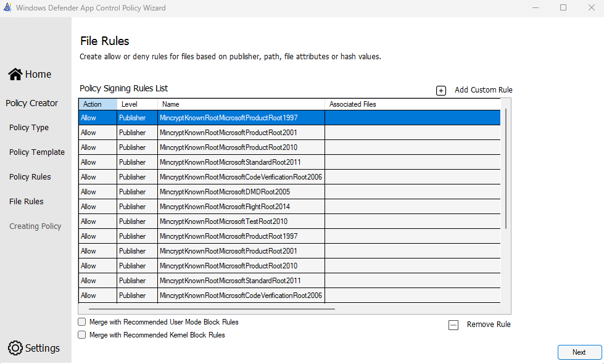
Task: Select second MincryptKnownRootMicrosoftStandardRoot2011 row
Action: (290, 281)
